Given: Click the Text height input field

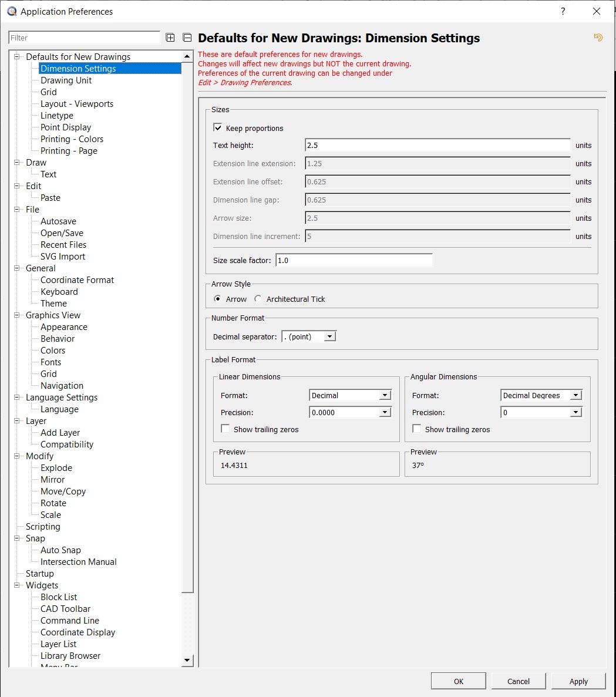Looking at the screenshot, I should (x=438, y=146).
